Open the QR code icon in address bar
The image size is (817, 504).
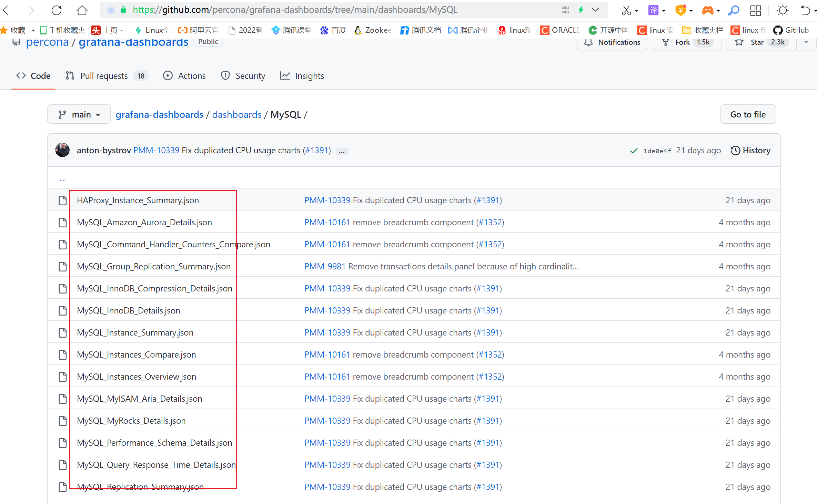pos(565,10)
